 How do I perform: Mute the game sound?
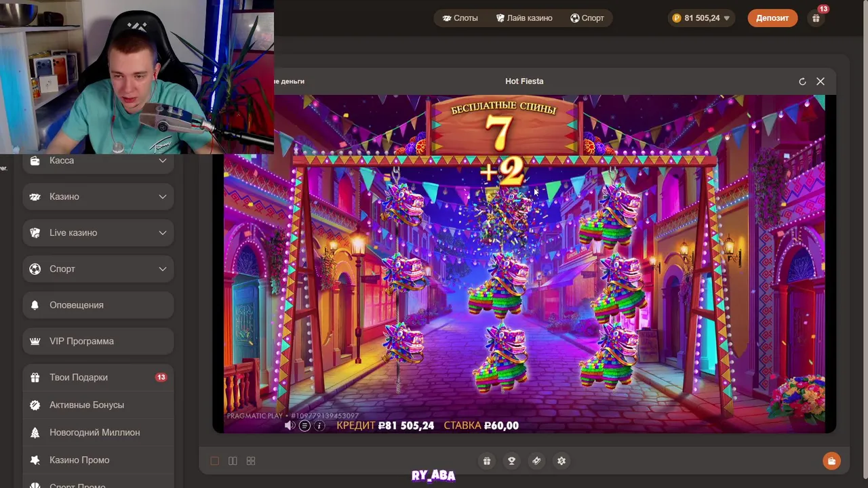[x=290, y=426]
